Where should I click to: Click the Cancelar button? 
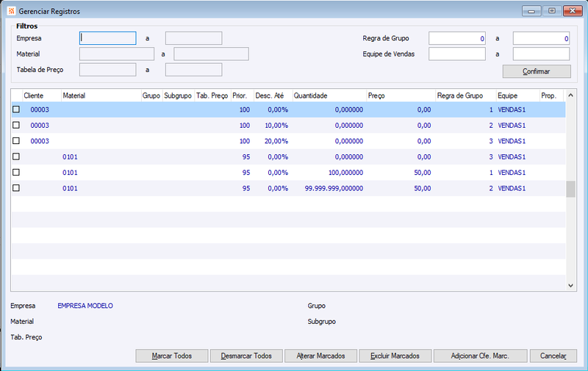pyautogui.click(x=553, y=356)
